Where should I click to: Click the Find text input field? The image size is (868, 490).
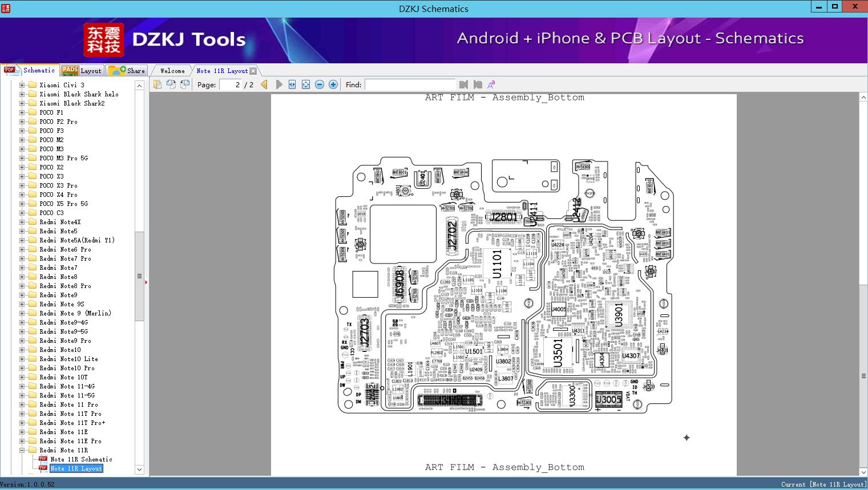point(410,84)
